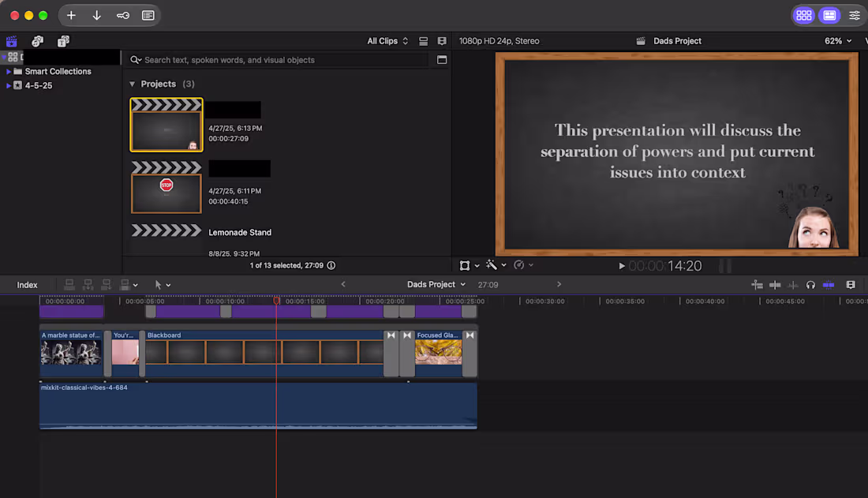Screen dimensions: 868x498
Task: Click the search magnifier dropdown
Action: click(136, 60)
